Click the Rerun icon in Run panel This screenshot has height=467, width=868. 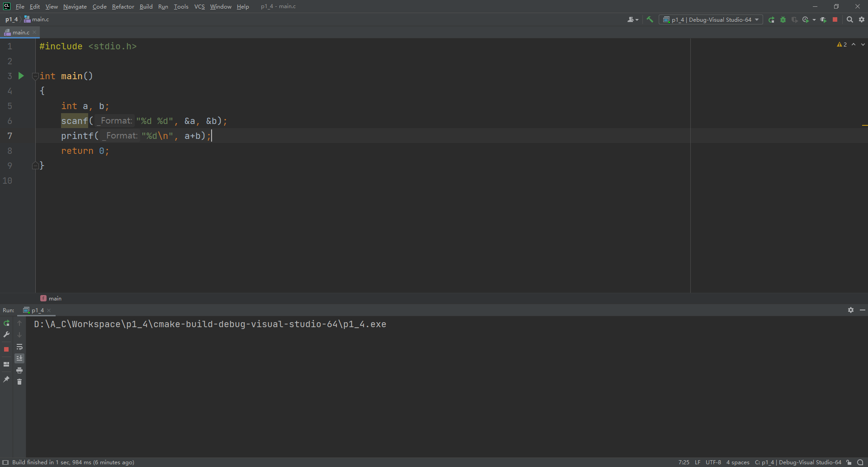[x=6, y=323]
